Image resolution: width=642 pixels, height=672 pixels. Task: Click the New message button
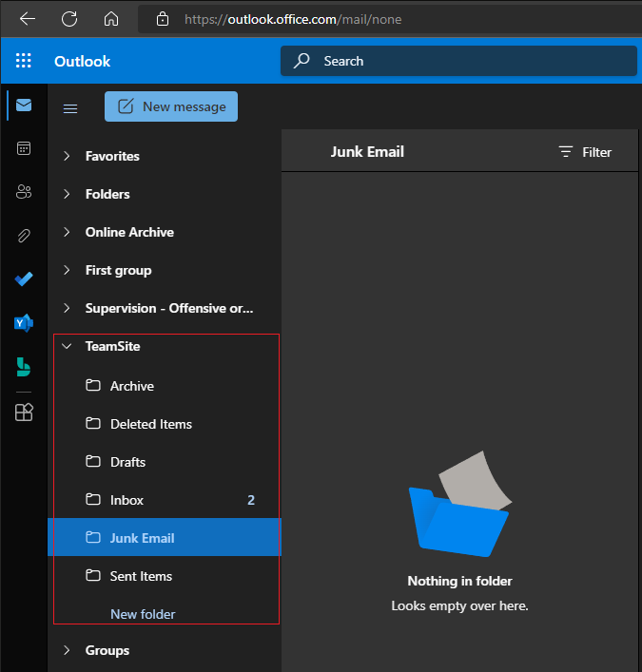click(171, 106)
